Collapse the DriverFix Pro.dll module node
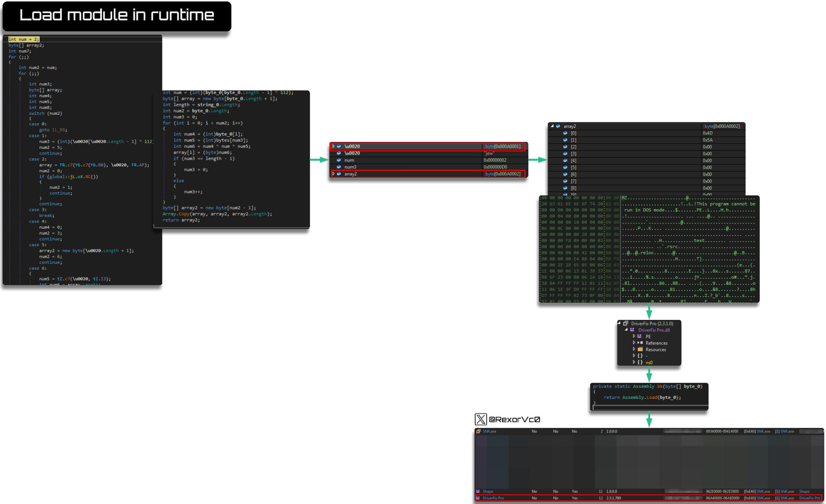 point(626,330)
